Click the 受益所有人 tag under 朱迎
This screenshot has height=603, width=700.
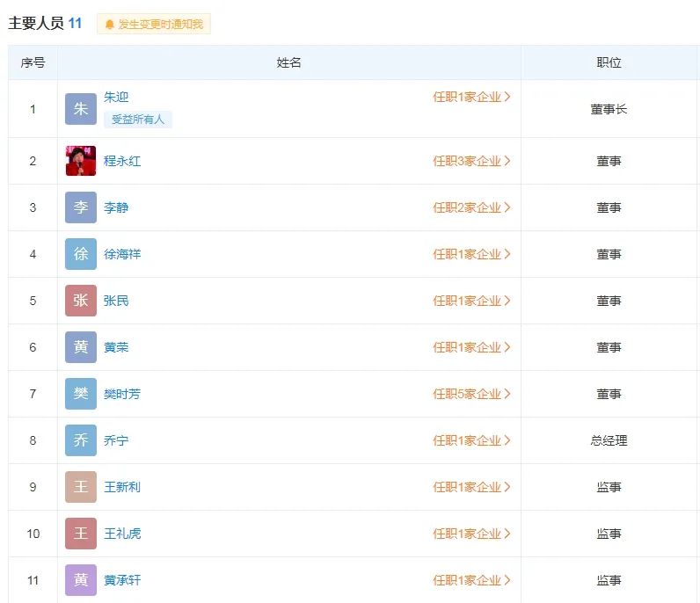click(137, 119)
